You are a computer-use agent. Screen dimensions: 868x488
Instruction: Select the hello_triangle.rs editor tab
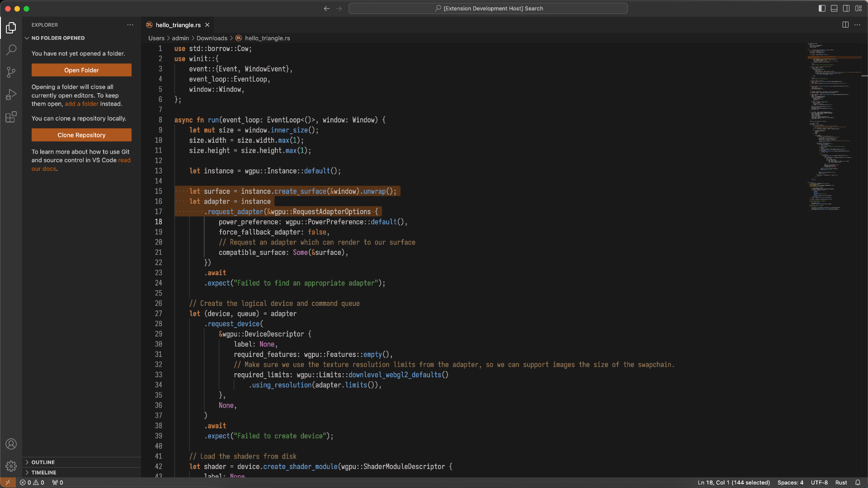pyautogui.click(x=178, y=25)
